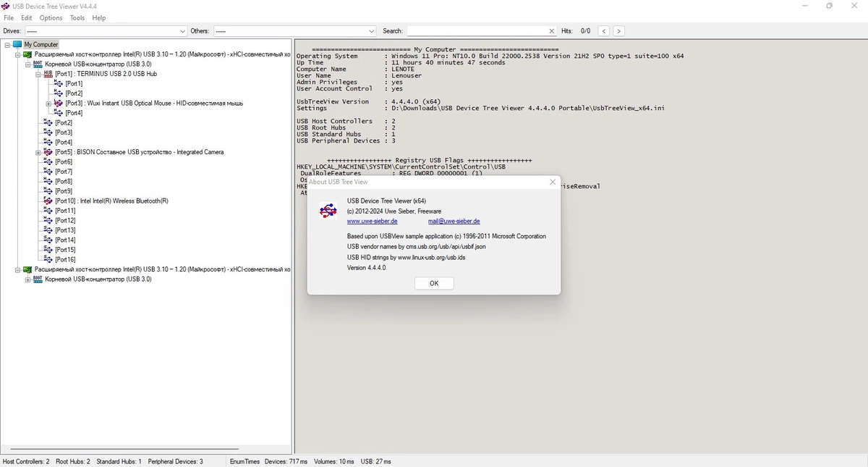Click the USB port icon beside [Port11]
The height and width of the screenshot is (467, 868).
click(48, 211)
